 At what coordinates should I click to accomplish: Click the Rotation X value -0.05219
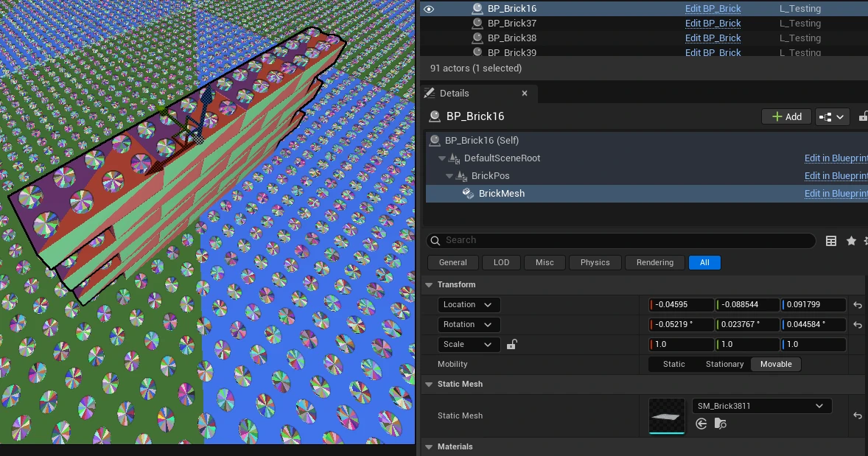point(682,324)
